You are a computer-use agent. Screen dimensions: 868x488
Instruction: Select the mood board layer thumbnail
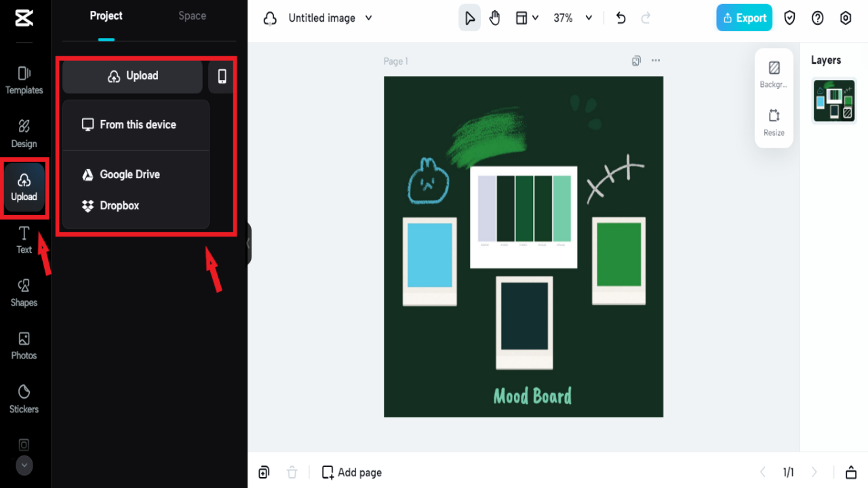(x=834, y=100)
